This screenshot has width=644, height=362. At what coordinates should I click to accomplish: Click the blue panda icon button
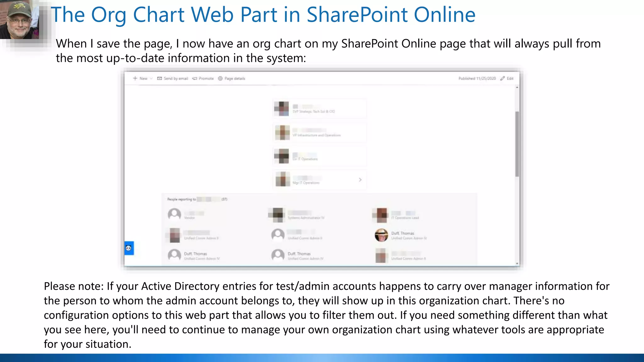pos(129,248)
